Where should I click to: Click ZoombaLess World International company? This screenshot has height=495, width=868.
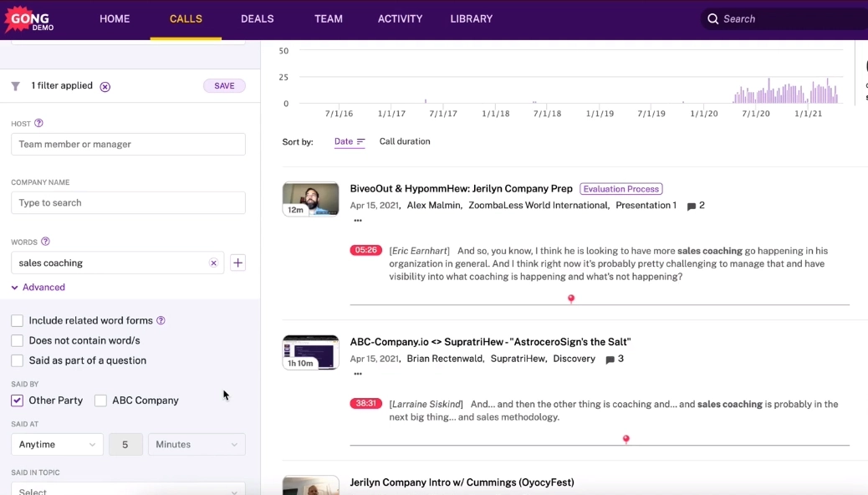[x=538, y=205]
